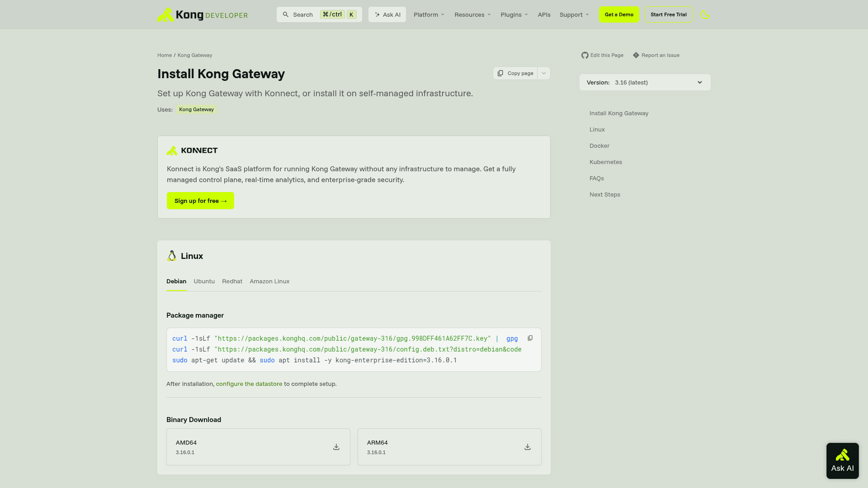Go to Home breadcrumb
Screen dimensions: 868x488
(165, 55)
